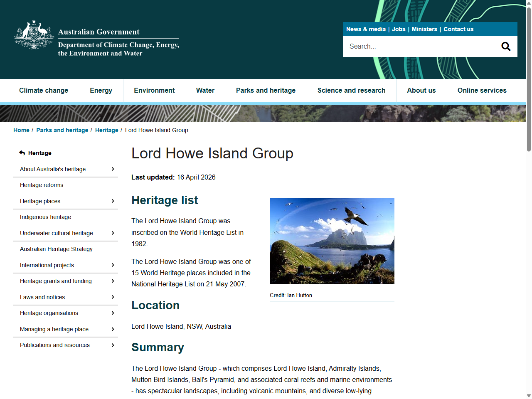This screenshot has width=532, height=399.
Task: Open Heritage places sidebar link
Action: [x=40, y=201]
